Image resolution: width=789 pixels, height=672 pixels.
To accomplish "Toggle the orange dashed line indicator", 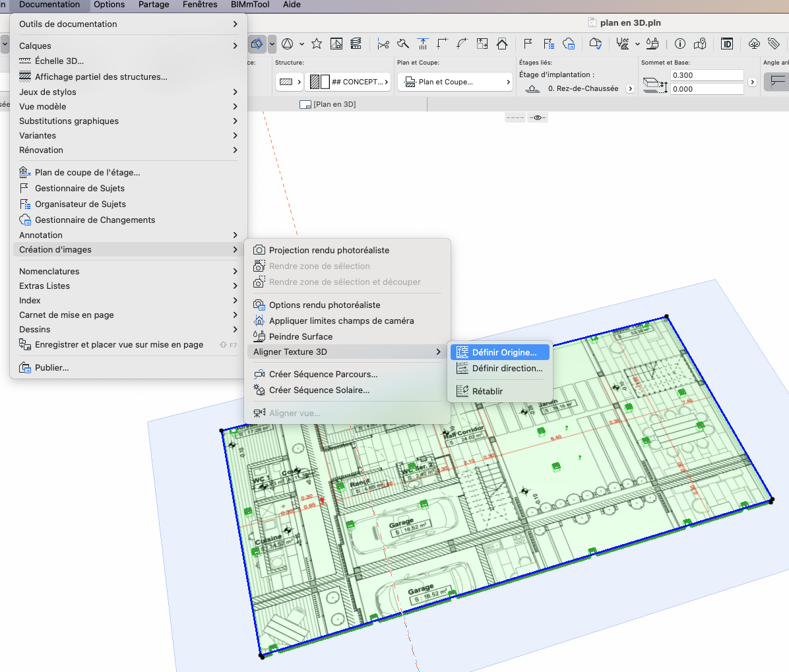I will pos(515,117).
